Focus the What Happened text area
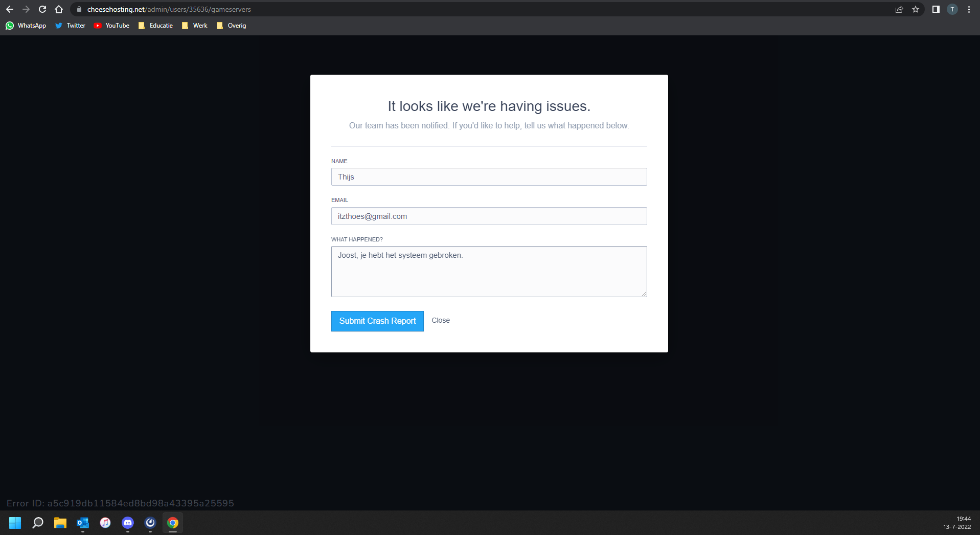Screen dimensions: 980x535 [489, 272]
